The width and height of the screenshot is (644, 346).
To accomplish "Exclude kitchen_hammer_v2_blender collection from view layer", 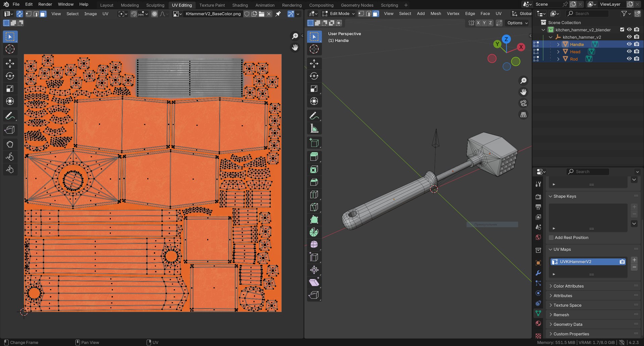I will (x=622, y=30).
